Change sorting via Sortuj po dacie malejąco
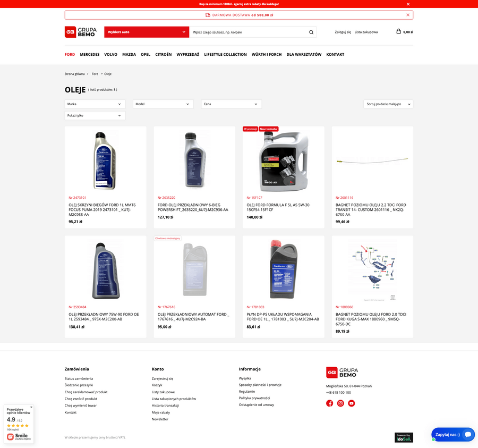 [x=388, y=104]
